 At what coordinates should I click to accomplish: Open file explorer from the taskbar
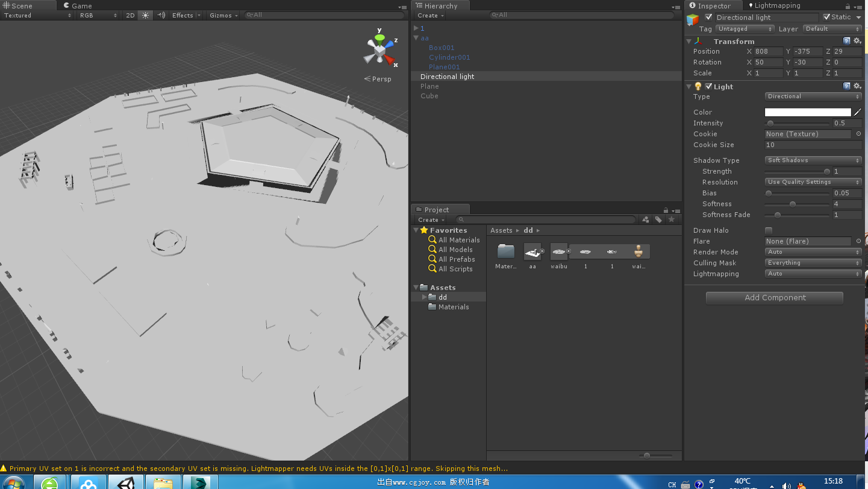coord(163,483)
